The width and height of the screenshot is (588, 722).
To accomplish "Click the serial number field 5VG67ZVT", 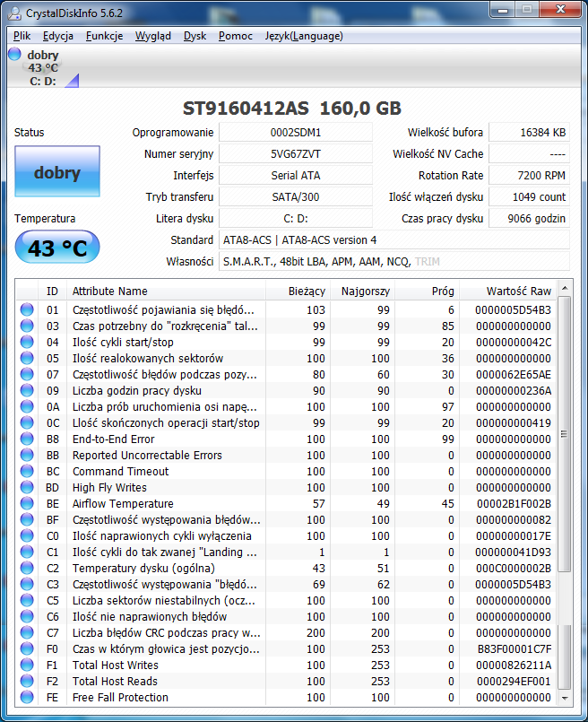I will click(296, 153).
